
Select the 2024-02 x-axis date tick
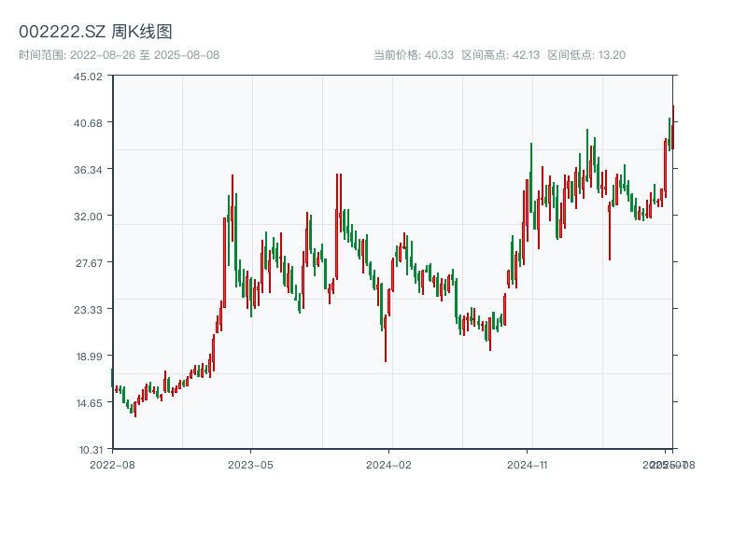388,464
